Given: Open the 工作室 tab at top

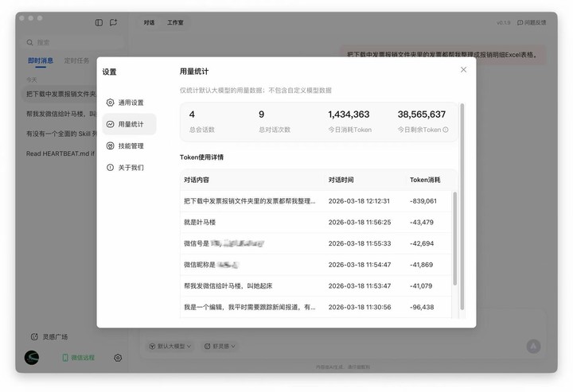Looking at the screenshot, I should (x=175, y=22).
